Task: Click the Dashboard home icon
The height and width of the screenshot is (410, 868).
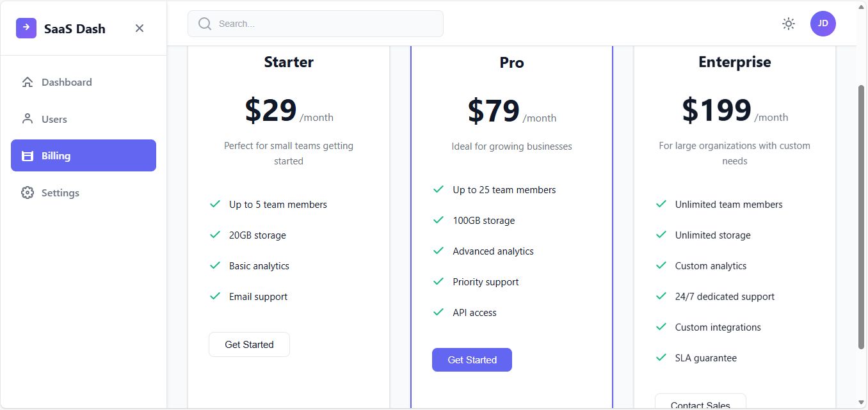Action: point(27,82)
